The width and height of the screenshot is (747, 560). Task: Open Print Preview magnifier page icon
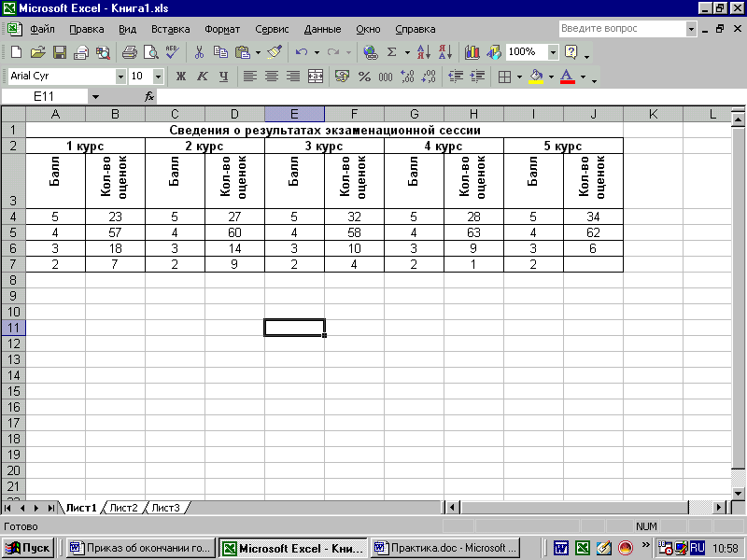coord(151,52)
